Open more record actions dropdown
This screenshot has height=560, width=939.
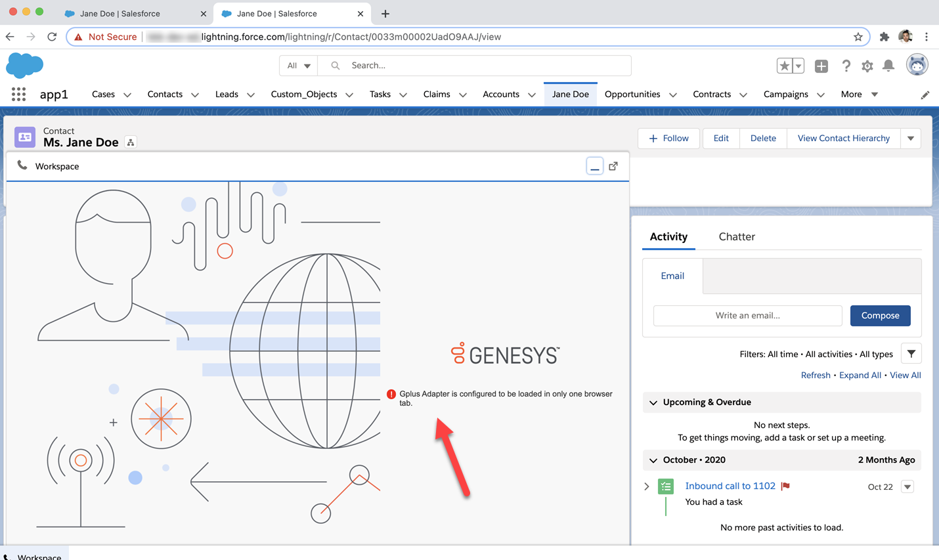[x=911, y=139]
